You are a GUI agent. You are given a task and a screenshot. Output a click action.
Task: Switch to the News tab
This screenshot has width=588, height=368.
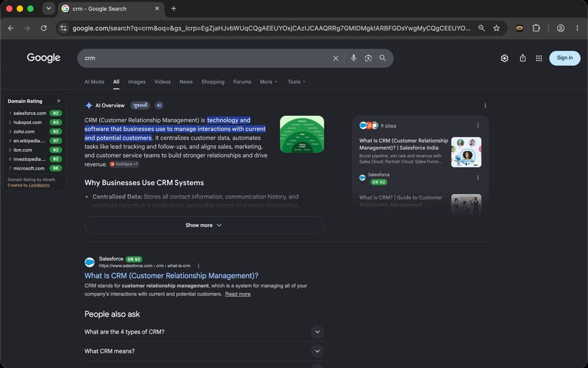coord(186,82)
